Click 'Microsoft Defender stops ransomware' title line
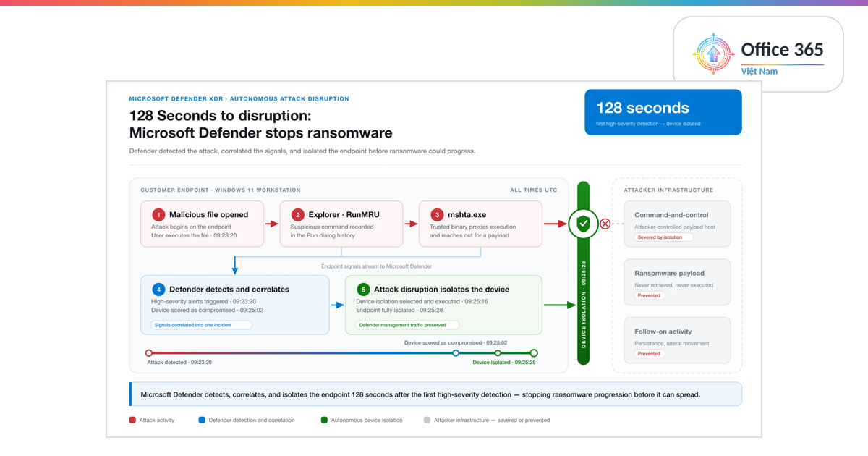 (x=260, y=133)
